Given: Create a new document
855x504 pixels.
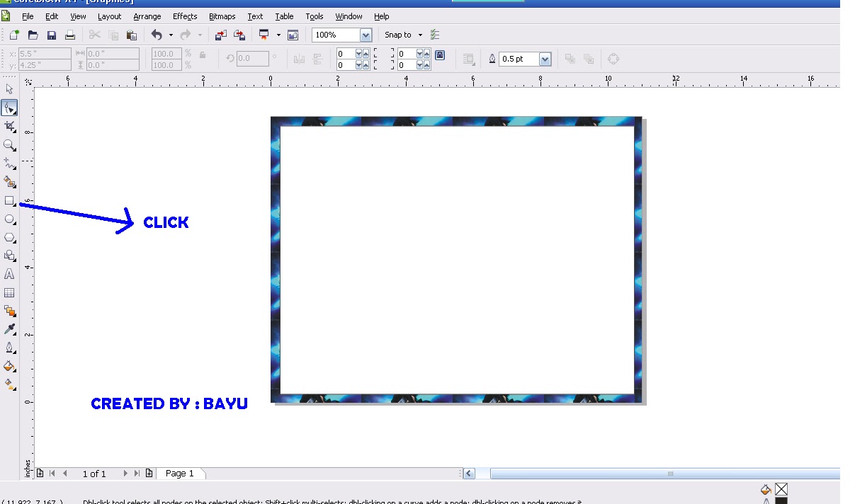Looking at the screenshot, I should click(x=13, y=35).
